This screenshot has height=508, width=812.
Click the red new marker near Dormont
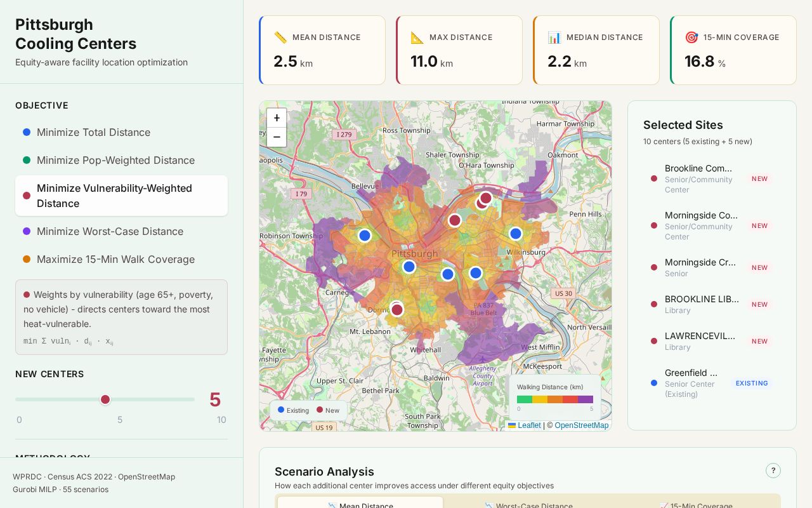pyautogui.click(x=397, y=310)
